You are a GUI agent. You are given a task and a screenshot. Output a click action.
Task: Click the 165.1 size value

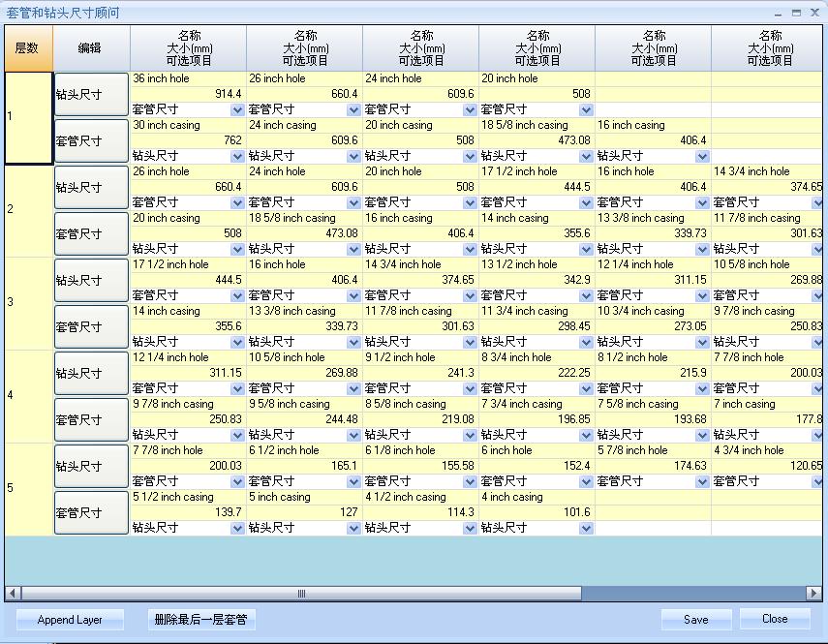pyautogui.click(x=304, y=466)
